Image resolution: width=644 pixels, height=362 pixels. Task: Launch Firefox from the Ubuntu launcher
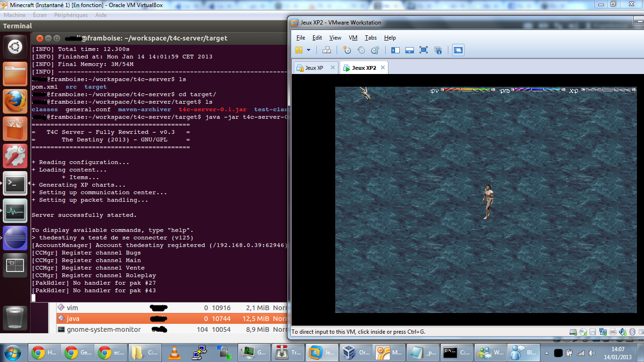click(15, 101)
